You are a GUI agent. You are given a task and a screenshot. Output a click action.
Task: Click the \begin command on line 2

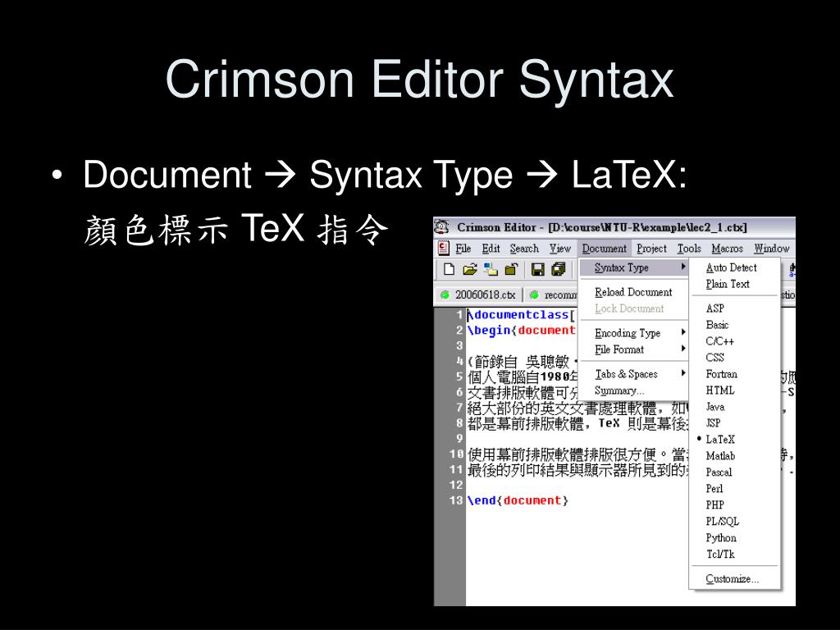tap(489, 331)
